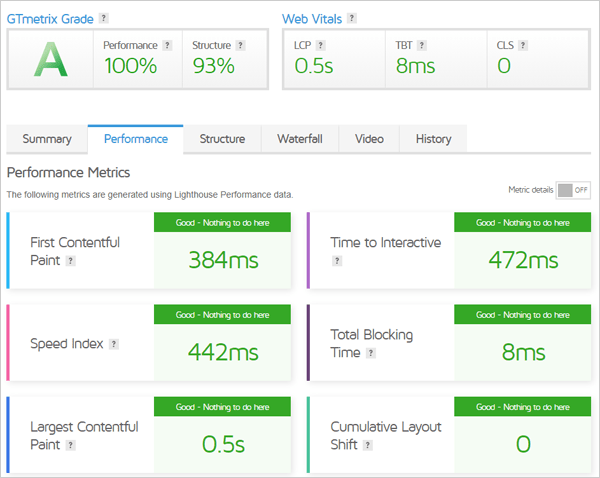
Task: View the History tab
Action: pos(433,139)
